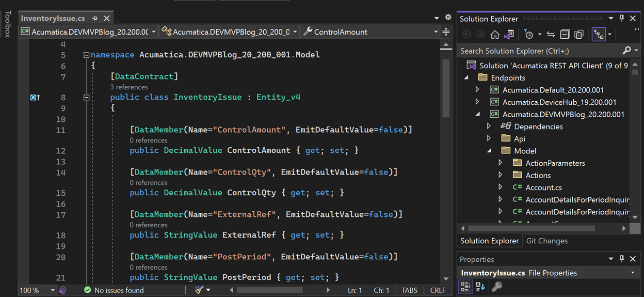
Task: Click the 'No issues found' health indicator
Action: [114, 290]
